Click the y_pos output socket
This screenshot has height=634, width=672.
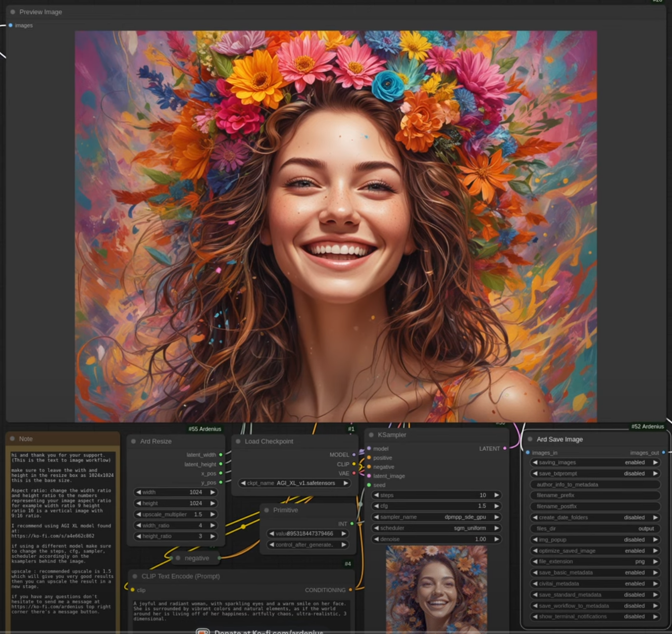point(221,482)
